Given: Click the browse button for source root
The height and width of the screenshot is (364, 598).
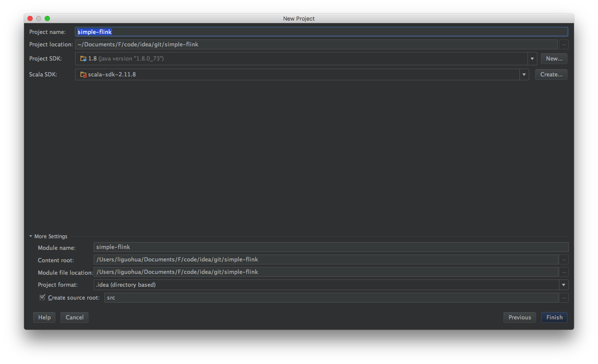Looking at the screenshot, I should point(564,297).
